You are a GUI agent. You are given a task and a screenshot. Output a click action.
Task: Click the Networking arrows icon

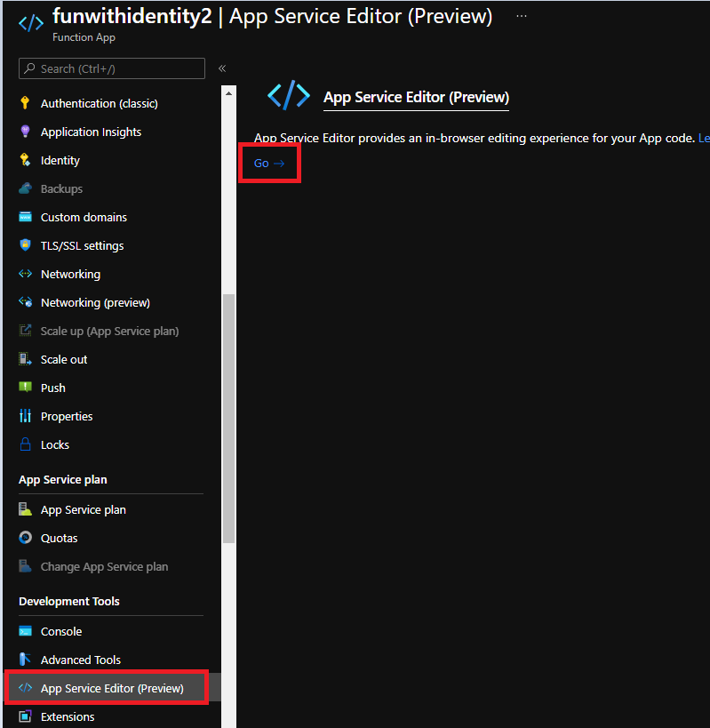(25, 274)
